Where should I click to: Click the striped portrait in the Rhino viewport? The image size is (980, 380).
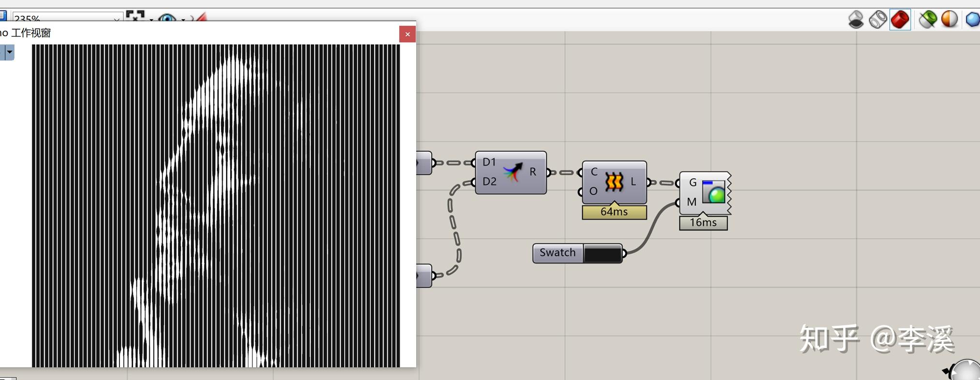(x=216, y=205)
